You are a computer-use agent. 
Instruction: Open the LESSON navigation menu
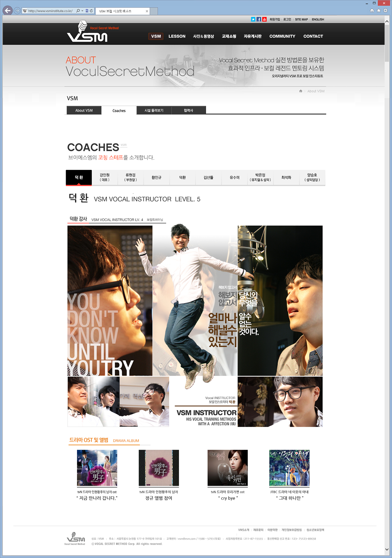[x=177, y=36]
